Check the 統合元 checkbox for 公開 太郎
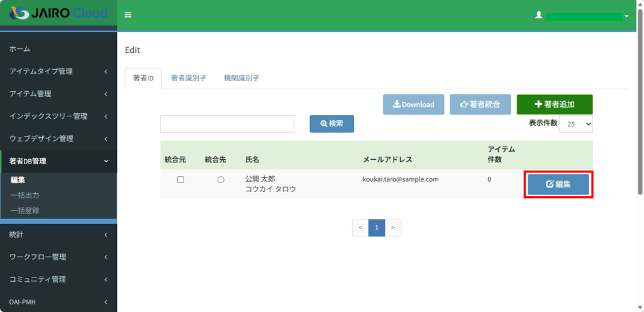 pyautogui.click(x=180, y=179)
